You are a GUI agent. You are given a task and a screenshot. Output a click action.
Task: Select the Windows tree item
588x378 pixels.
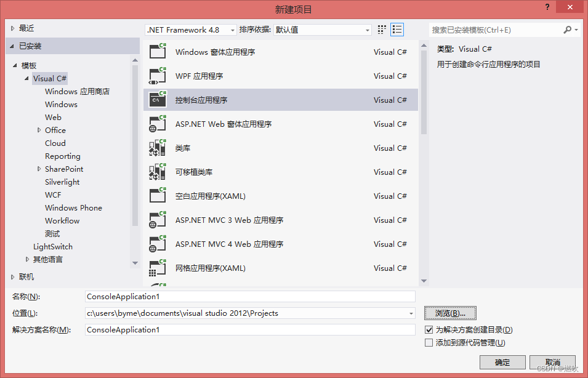coord(61,104)
